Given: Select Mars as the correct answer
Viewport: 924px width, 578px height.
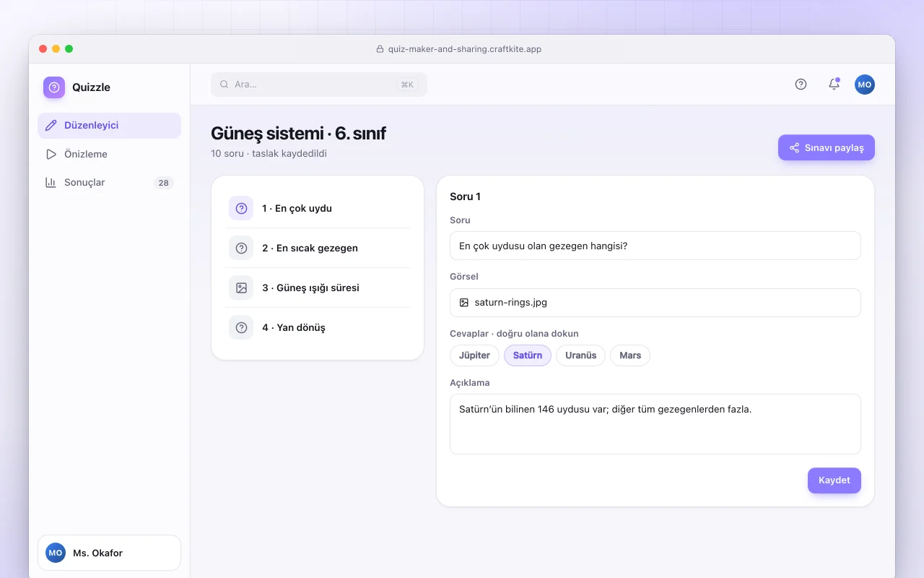Looking at the screenshot, I should tap(630, 355).
